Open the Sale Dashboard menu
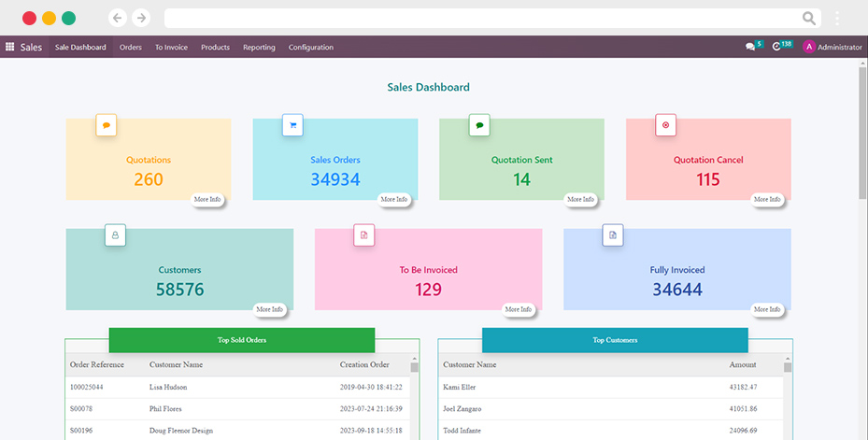Viewport: 868px width, 440px height. tap(80, 47)
